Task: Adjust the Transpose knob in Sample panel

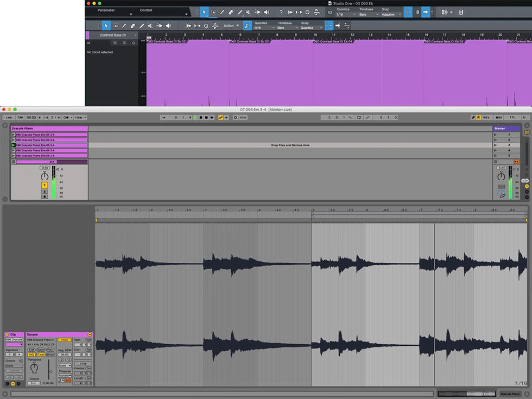Action: [x=34, y=368]
